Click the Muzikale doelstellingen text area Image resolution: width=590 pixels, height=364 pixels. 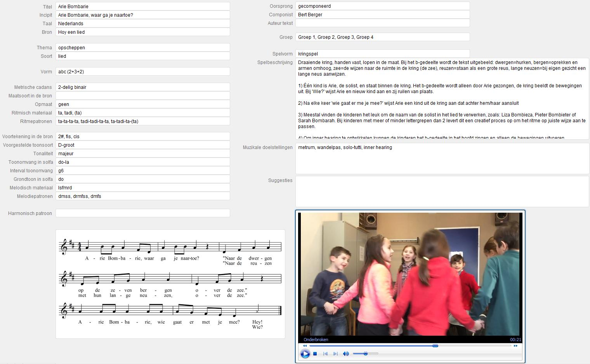(x=442, y=159)
